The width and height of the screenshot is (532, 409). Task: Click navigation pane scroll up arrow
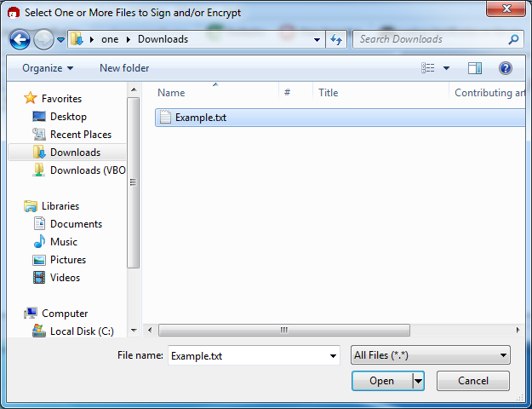[x=134, y=89]
